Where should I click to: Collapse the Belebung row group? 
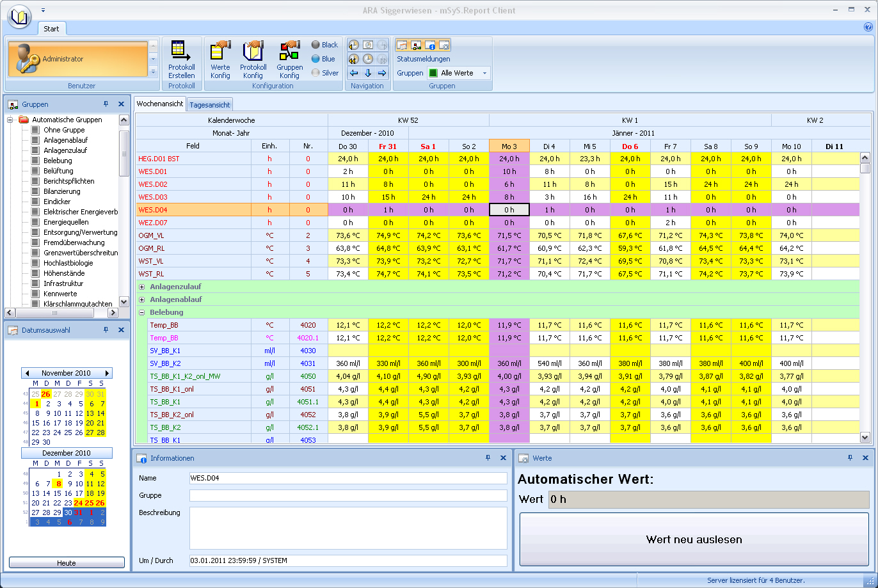(142, 312)
